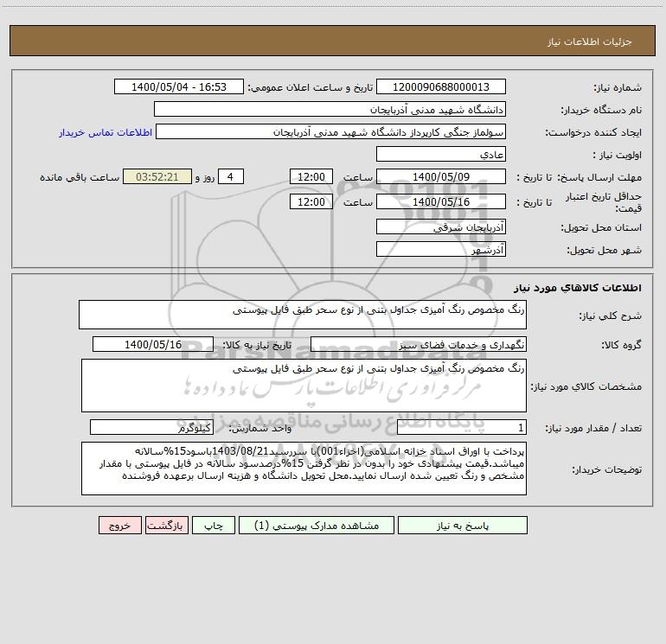Screen dimensions: 666x644
Task: Click the چاپ print button
Action: 214,526
